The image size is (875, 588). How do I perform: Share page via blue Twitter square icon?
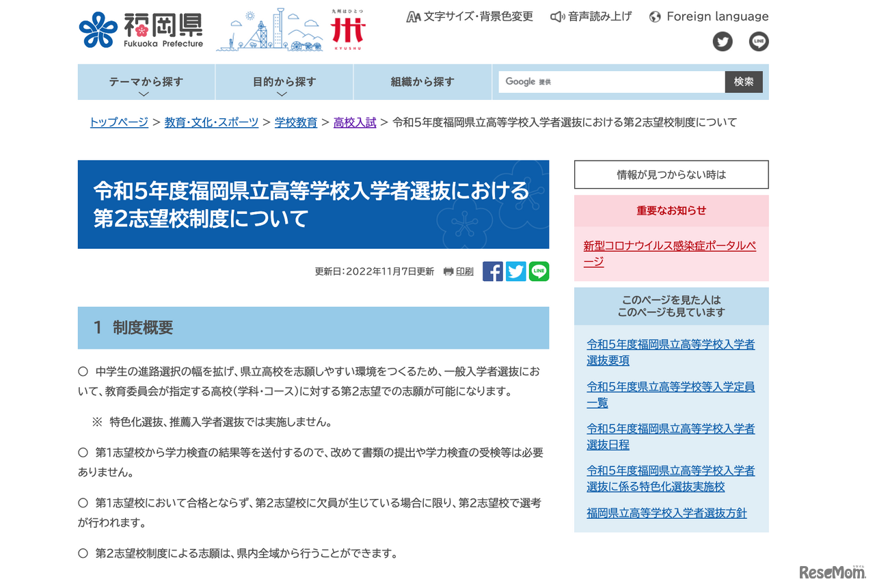click(516, 271)
